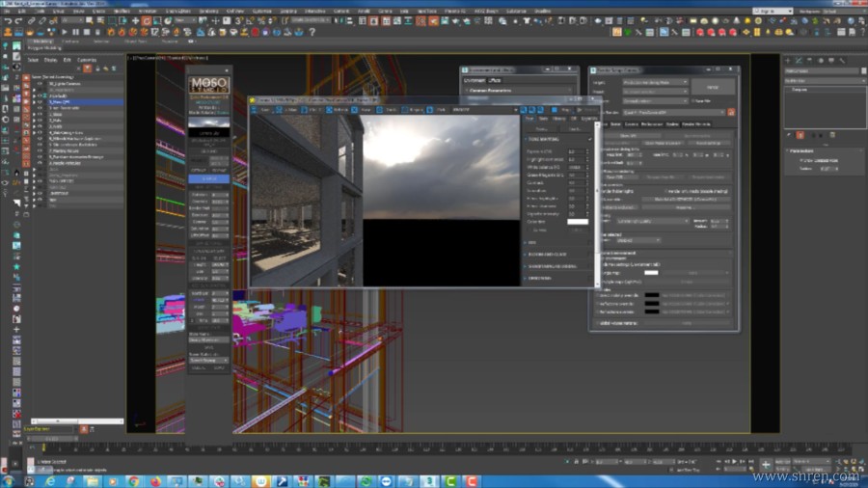Switch to Effects tab in Environment window
The image size is (868, 488).
tap(495, 80)
